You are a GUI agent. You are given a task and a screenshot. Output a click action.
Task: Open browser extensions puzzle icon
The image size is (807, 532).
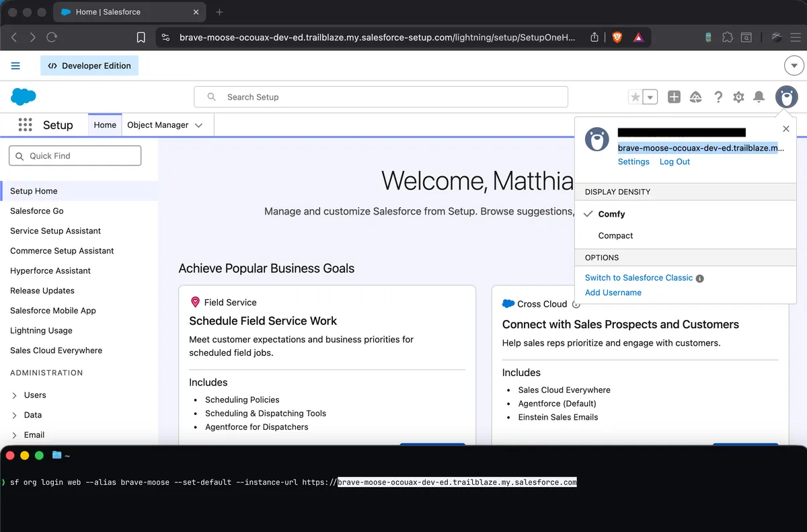[x=728, y=38]
